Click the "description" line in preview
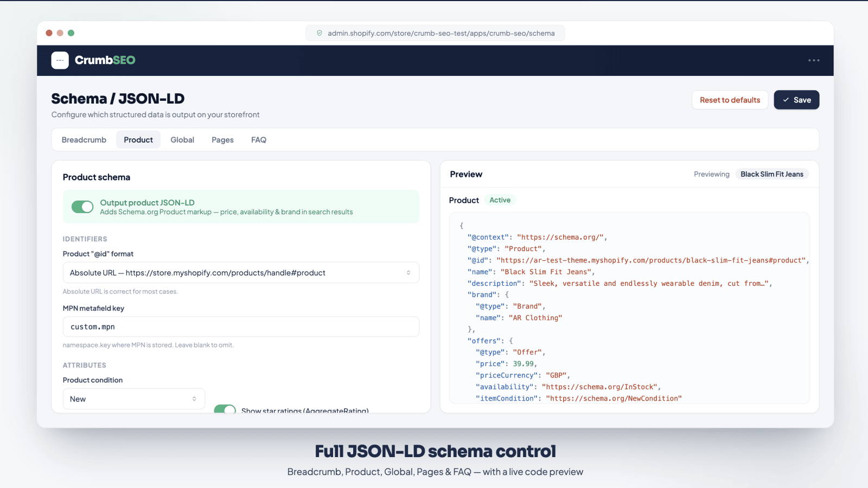Viewport: 868px width, 488px height. click(620, 284)
